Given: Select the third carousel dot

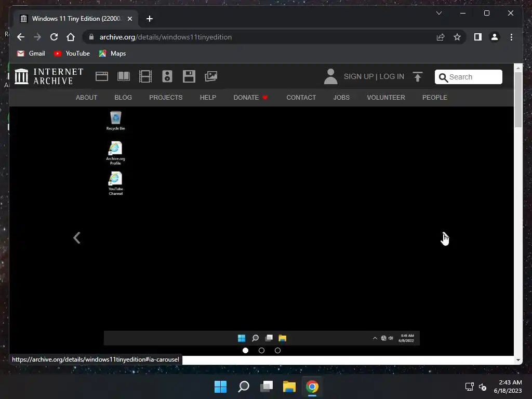Looking at the screenshot, I should tap(277, 351).
